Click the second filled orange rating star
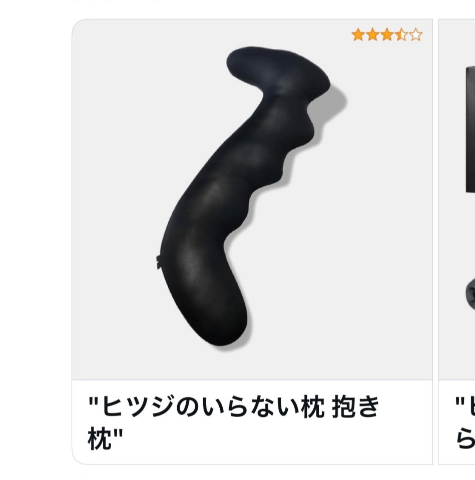 pyautogui.click(x=373, y=35)
